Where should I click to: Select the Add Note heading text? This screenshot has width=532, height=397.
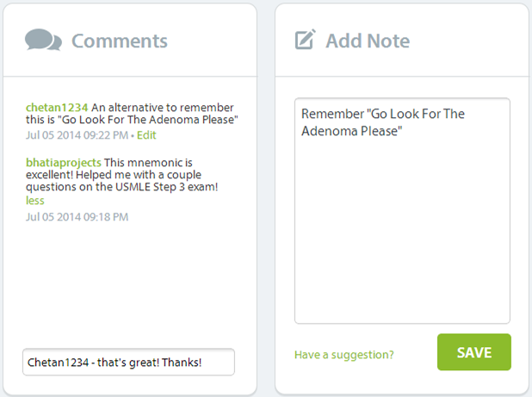[x=368, y=40]
